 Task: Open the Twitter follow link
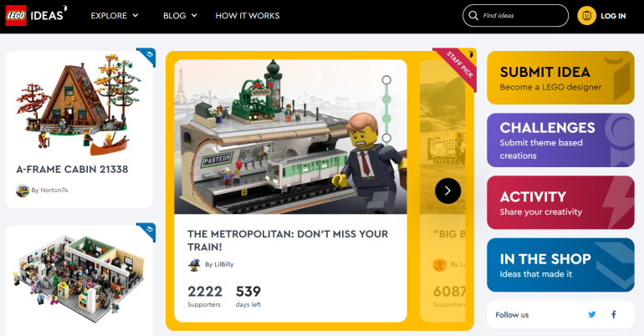[592, 314]
